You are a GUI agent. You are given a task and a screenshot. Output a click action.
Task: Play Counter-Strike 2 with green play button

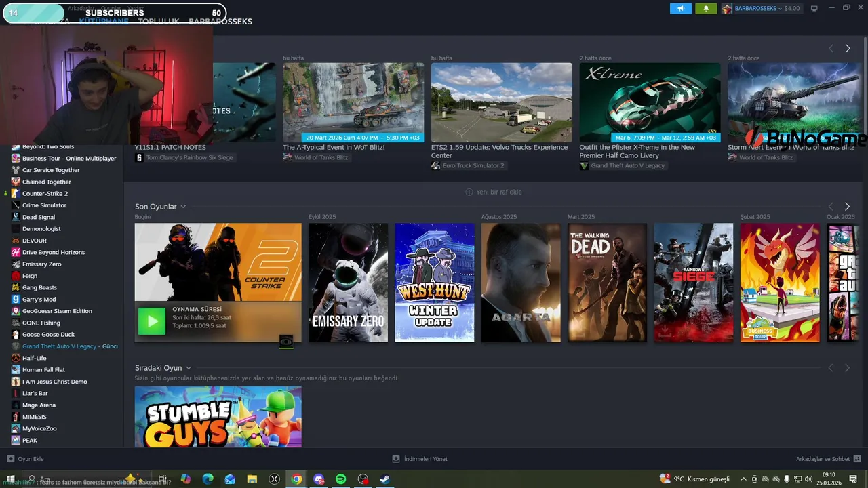(x=152, y=321)
